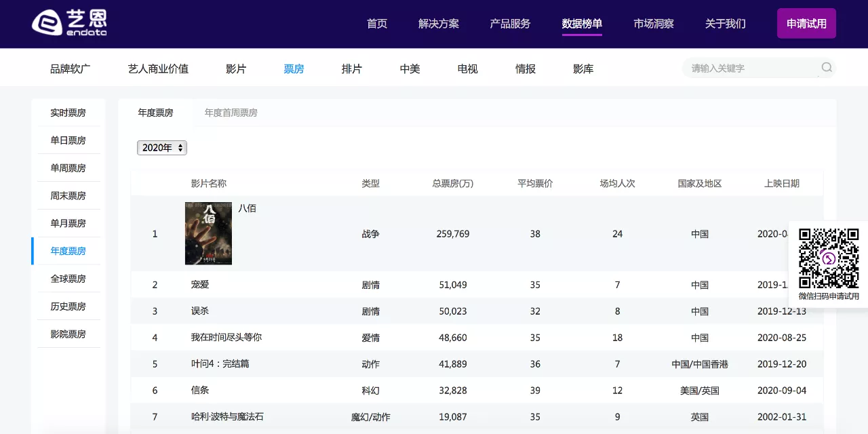
Task: Switch to the 年度票房 tab
Action: click(155, 113)
